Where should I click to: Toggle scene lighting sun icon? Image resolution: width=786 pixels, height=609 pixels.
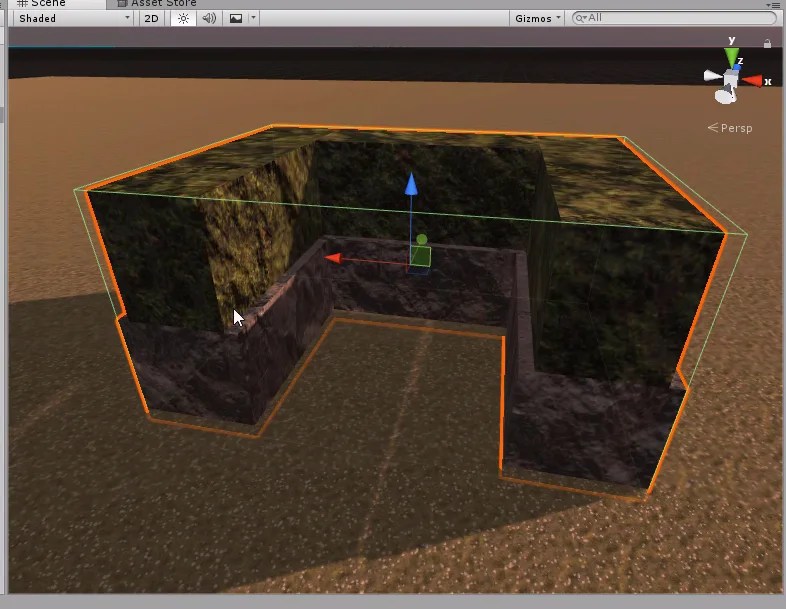pyautogui.click(x=183, y=19)
